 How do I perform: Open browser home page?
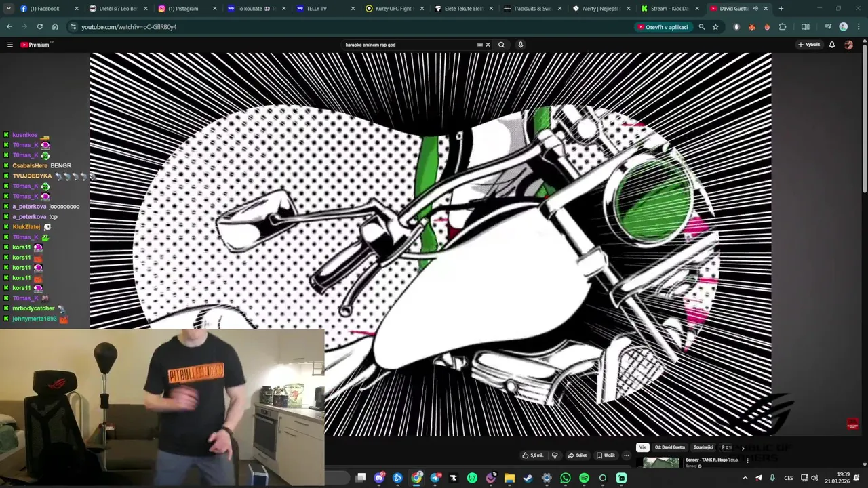point(55,27)
